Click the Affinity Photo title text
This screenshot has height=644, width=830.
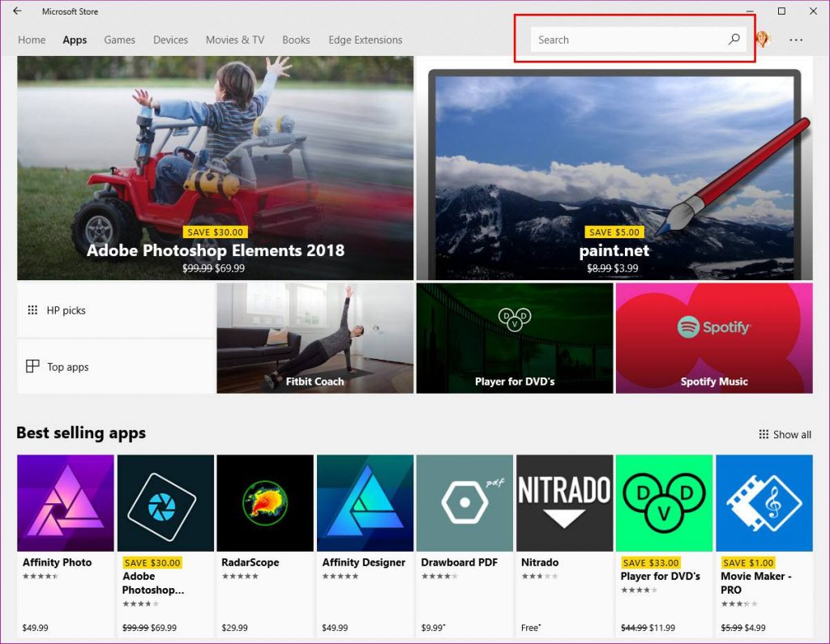point(58,562)
